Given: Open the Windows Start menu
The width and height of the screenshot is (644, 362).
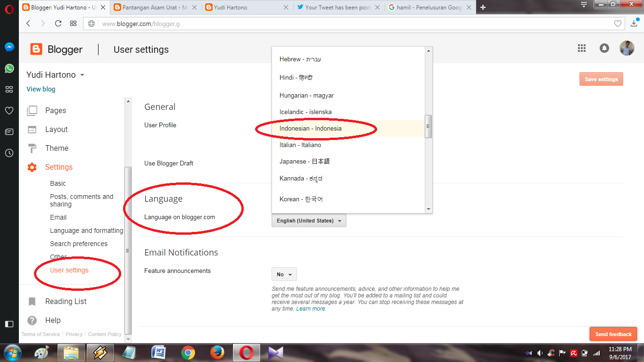Looking at the screenshot, I should pyautogui.click(x=12, y=353).
